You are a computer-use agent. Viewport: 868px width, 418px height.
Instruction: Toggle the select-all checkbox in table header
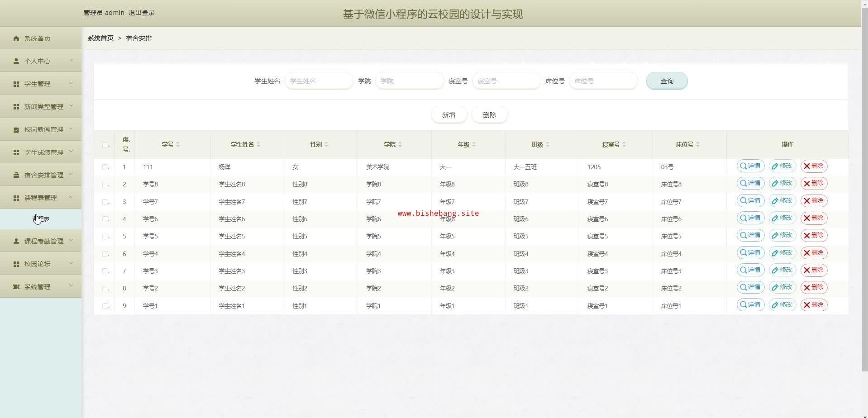105,145
